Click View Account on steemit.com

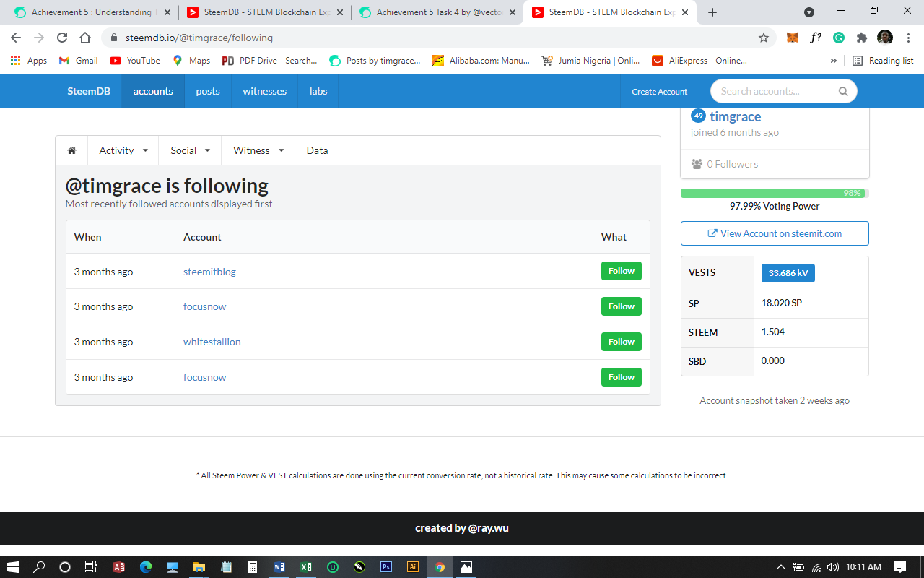(x=775, y=233)
